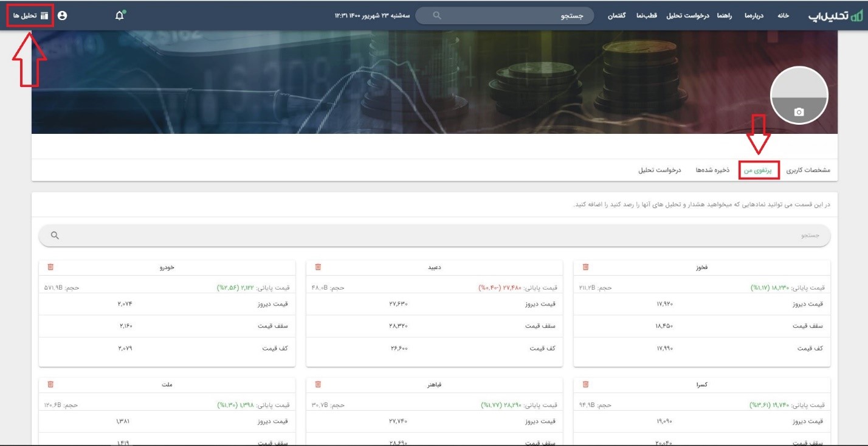868x446 pixels.
Task: Select the پرتفوی من tab
Action: (759, 170)
